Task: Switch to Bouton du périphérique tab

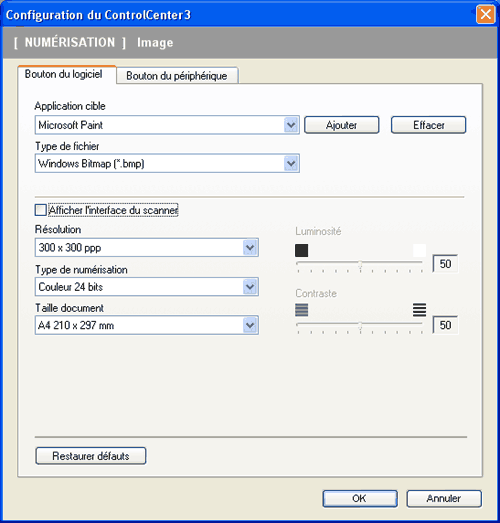Action: coord(177,76)
